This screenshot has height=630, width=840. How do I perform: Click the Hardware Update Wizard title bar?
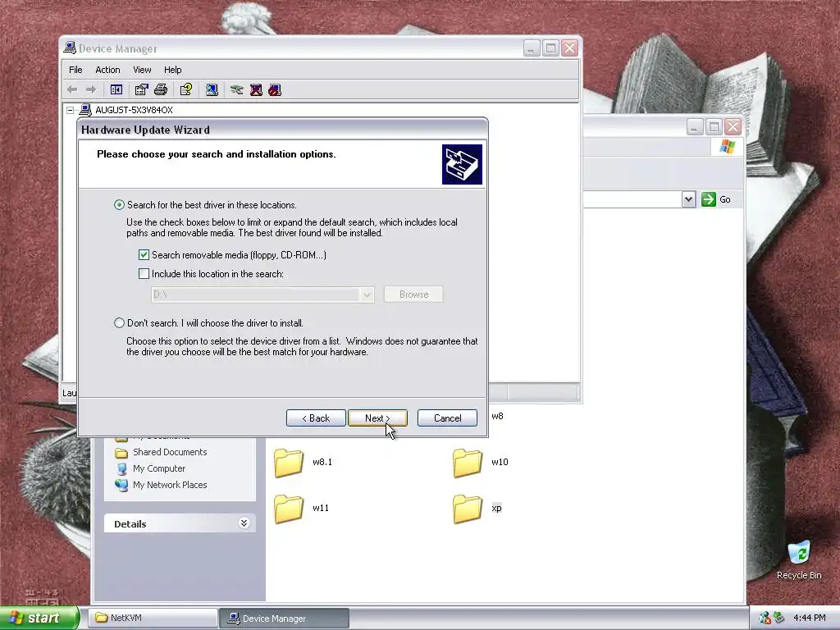pos(282,130)
